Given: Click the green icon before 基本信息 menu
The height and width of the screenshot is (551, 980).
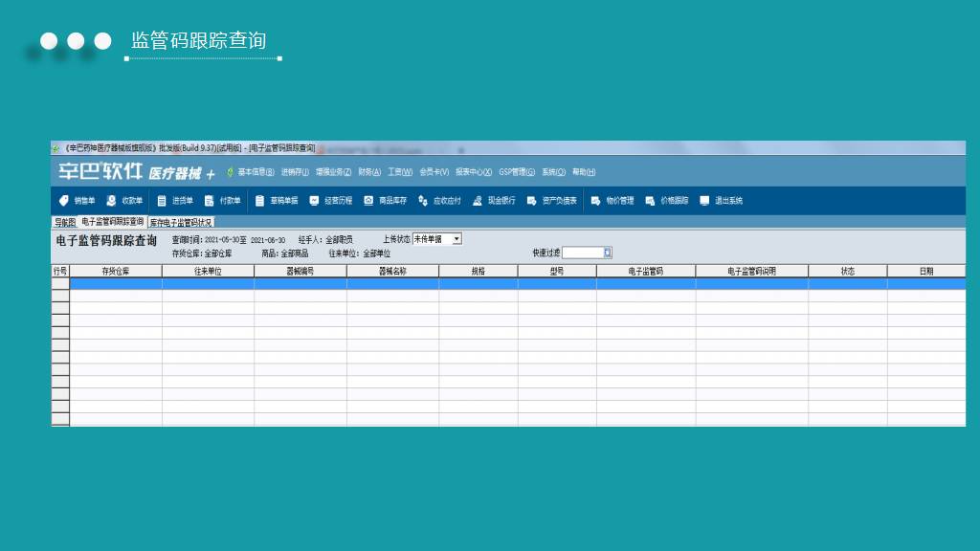Looking at the screenshot, I should click(230, 172).
